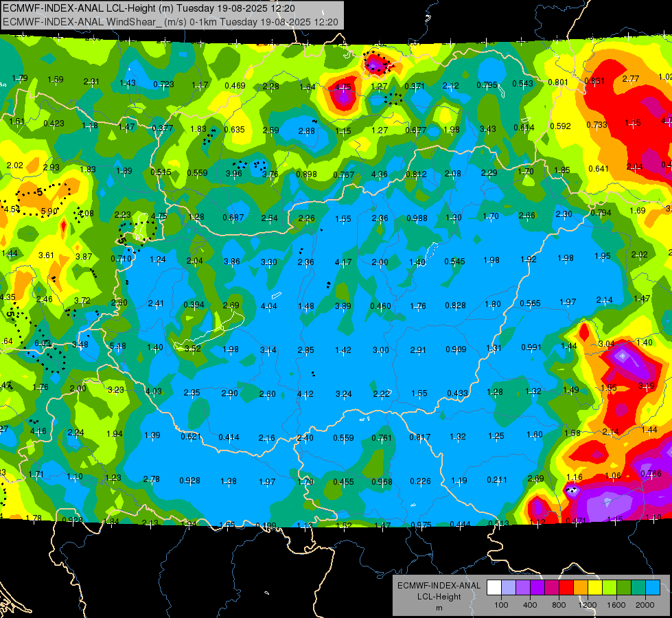Click the WindShear 0-1km title line

pos(170,22)
